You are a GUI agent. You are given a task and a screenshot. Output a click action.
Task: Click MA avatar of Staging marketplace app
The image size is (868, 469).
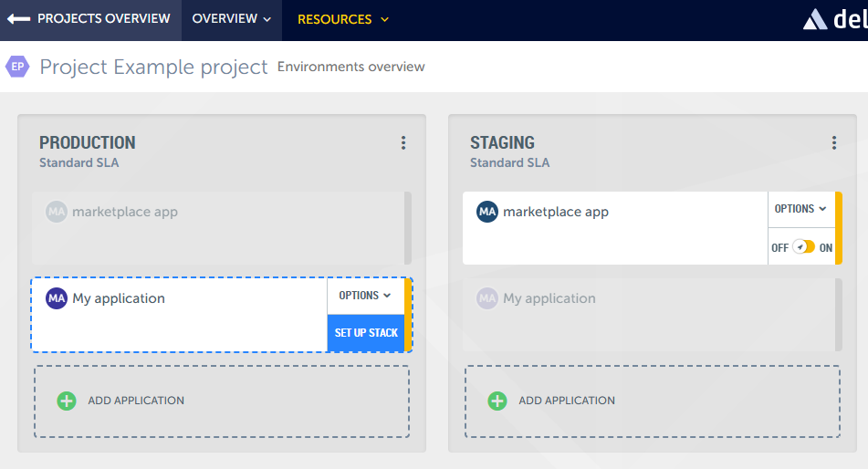pyautogui.click(x=487, y=212)
